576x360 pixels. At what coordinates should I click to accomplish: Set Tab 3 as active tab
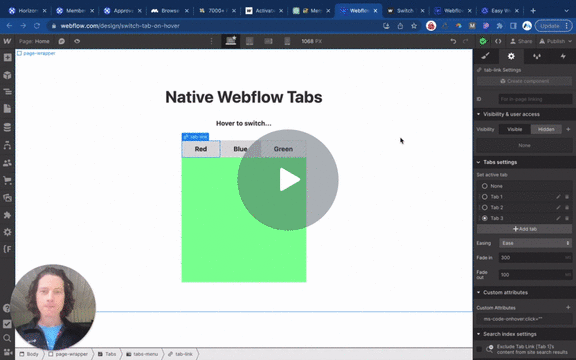[x=485, y=218]
